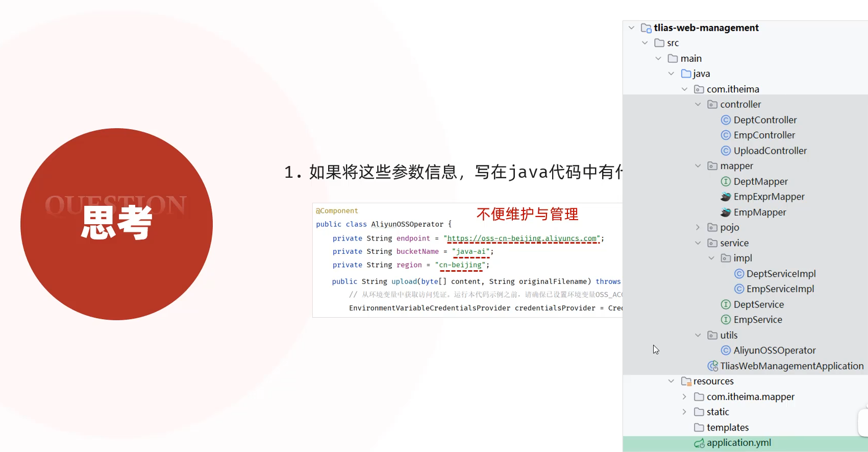868x452 pixels.
Task: Click the service package icon
Action: pos(712,243)
